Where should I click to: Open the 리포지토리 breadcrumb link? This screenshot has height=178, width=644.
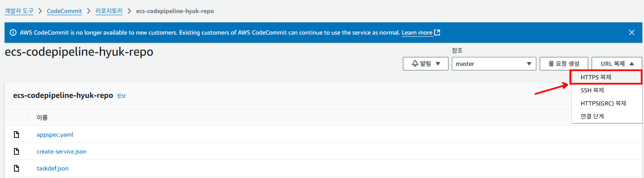(110, 11)
